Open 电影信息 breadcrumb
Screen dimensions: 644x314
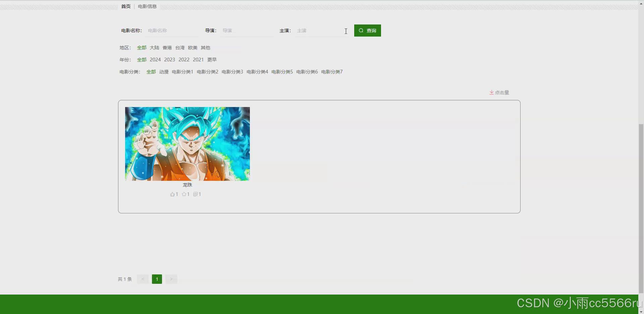[147, 6]
